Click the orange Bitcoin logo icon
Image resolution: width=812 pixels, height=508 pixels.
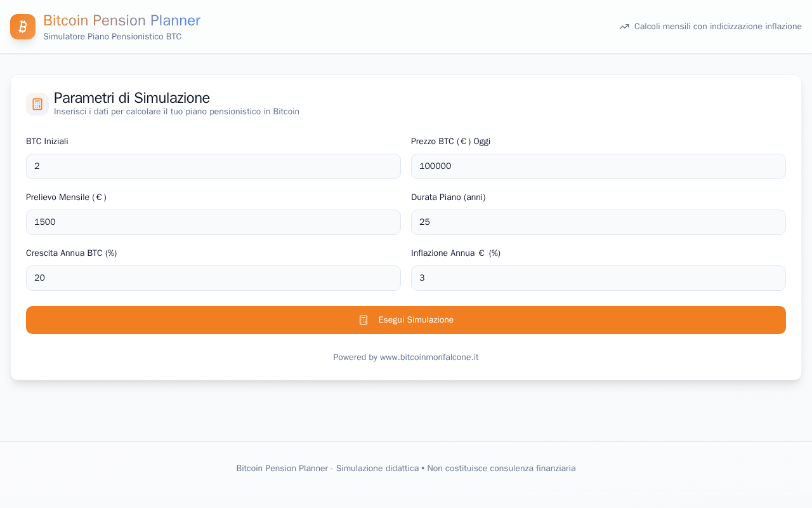(x=23, y=27)
